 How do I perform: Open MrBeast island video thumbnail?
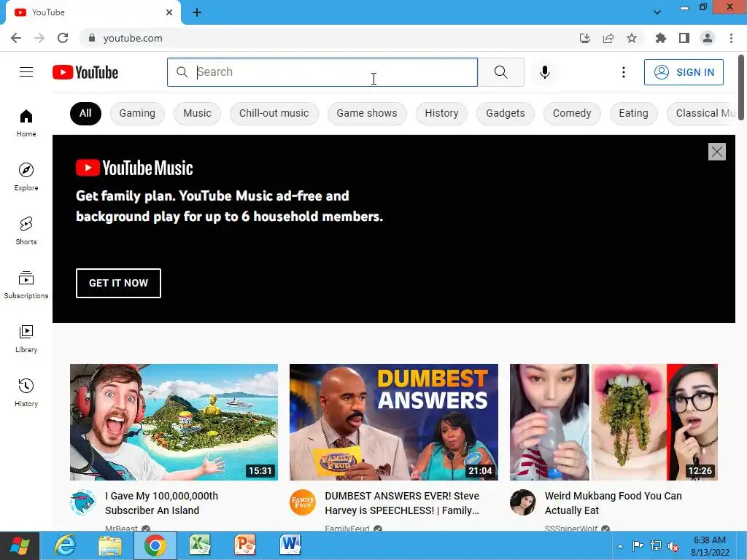[174, 422]
